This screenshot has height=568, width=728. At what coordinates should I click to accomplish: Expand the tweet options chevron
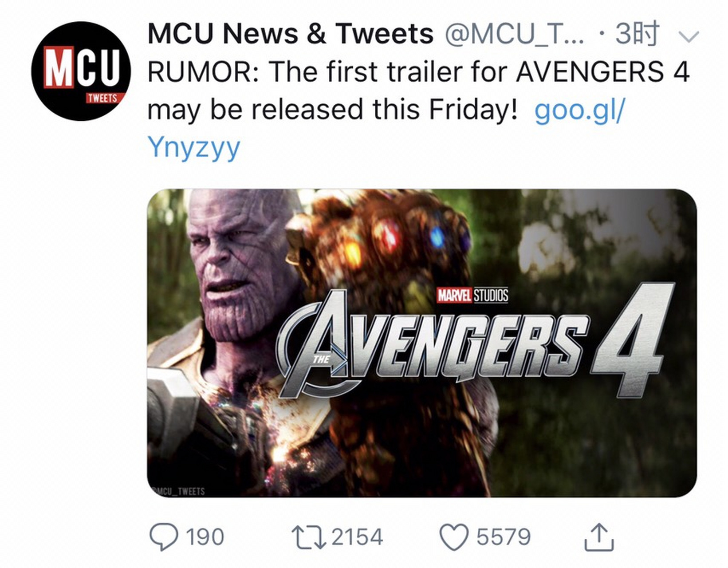[x=689, y=36]
